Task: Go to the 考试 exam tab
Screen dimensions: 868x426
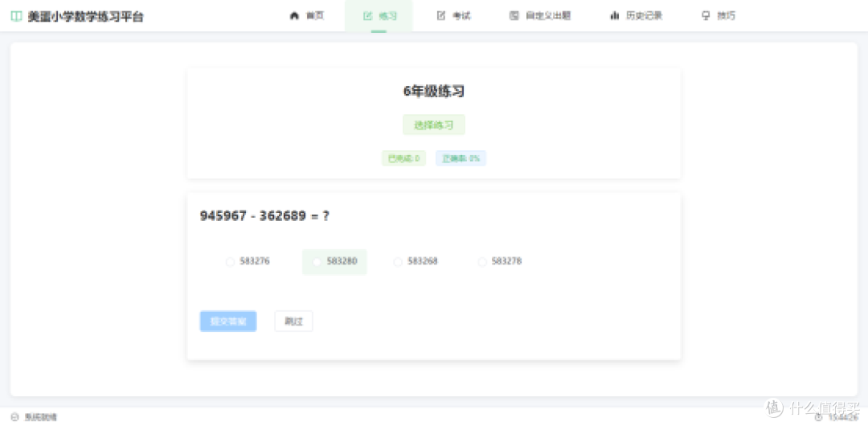Action: pos(453,16)
